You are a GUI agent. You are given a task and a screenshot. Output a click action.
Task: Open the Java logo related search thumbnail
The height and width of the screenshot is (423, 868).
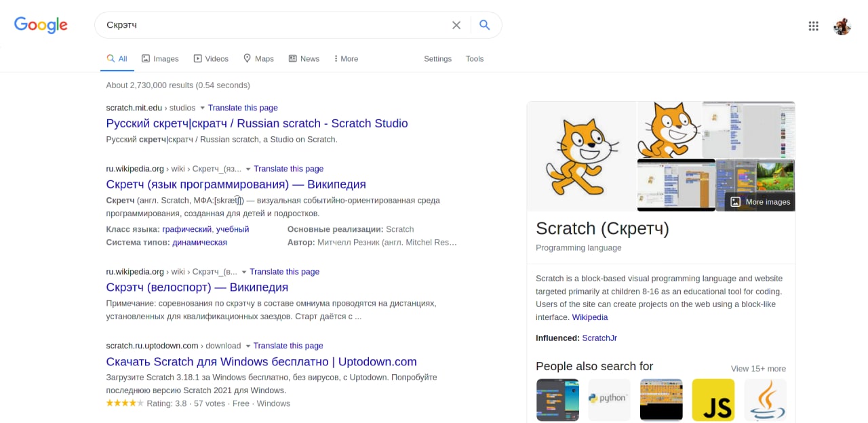tap(766, 400)
